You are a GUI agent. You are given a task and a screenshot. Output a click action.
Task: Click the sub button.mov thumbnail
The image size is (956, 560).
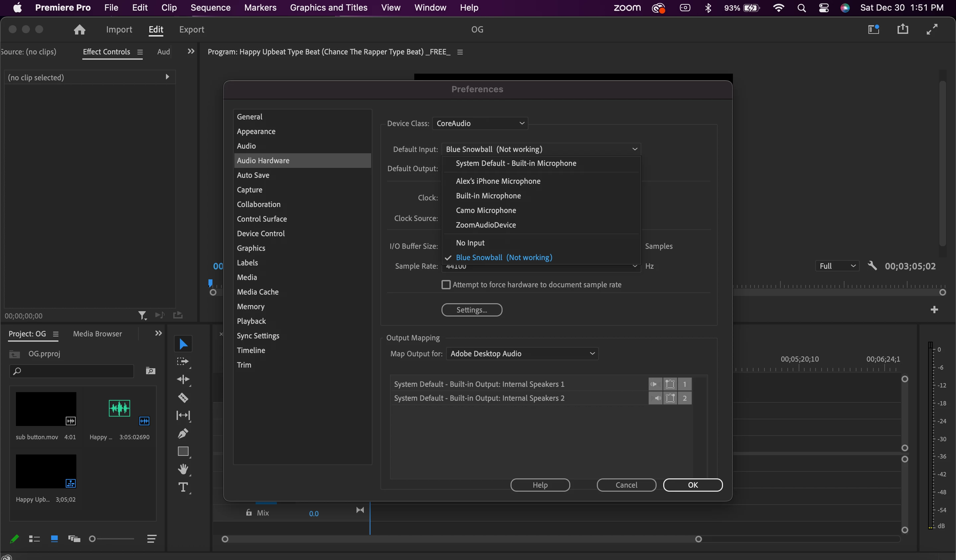[x=46, y=409]
